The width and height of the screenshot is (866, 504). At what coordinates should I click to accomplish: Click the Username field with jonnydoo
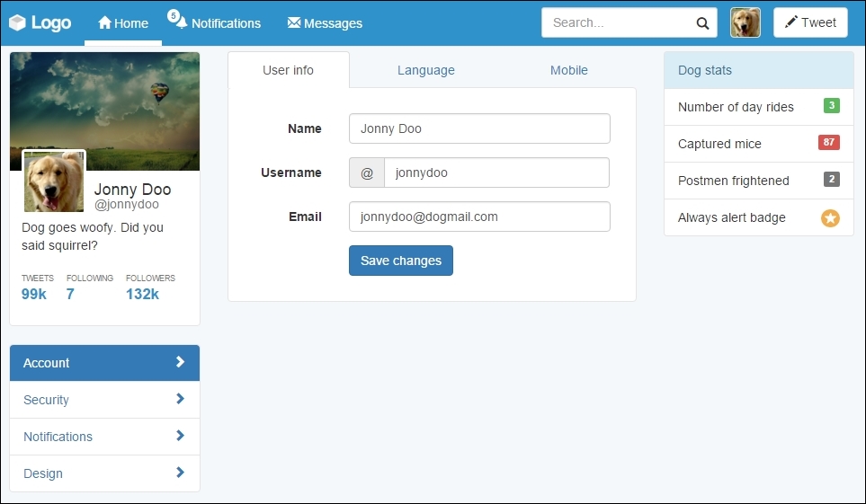[497, 172]
